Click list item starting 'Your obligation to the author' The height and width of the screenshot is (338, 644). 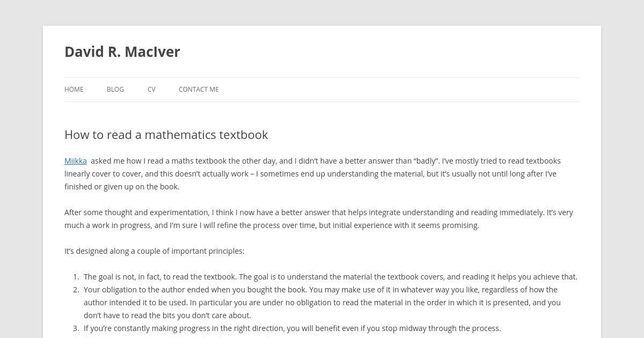(x=322, y=303)
